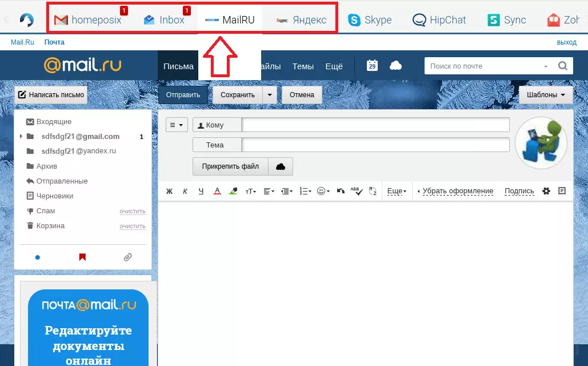The image size is (588, 366).
Task: Click the Отправить button
Action: coord(183,94)
